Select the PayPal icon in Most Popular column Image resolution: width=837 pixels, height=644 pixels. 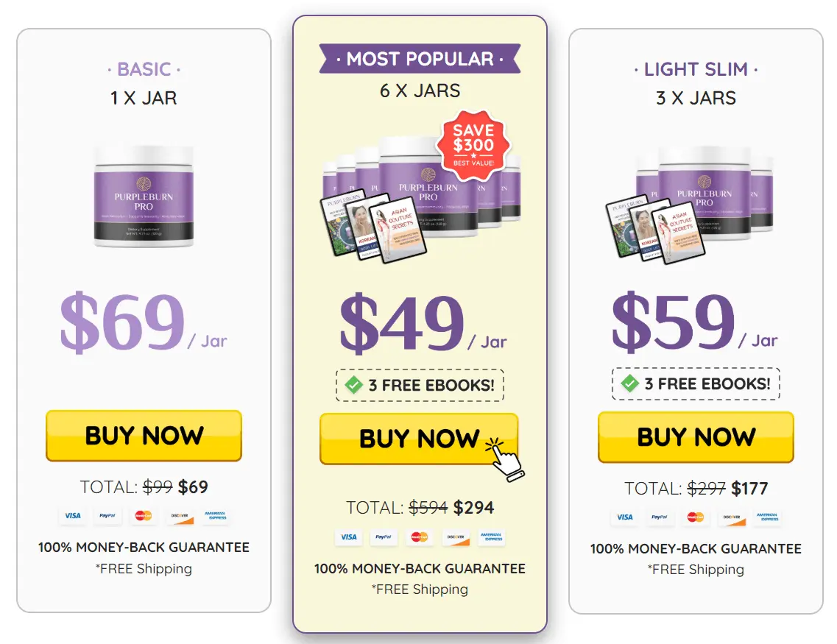[384, 538]
